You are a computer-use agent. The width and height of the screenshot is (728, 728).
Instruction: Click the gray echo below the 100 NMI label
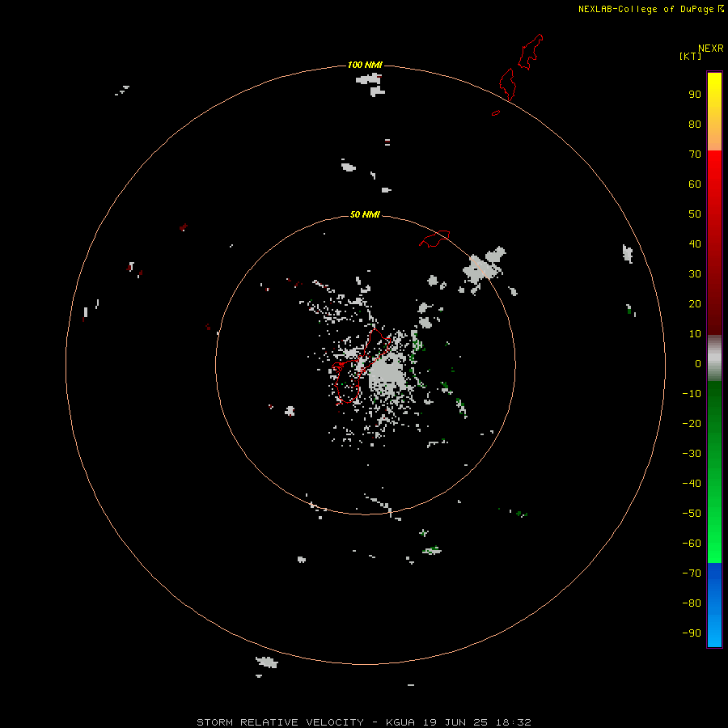click(x=371, y=84)
